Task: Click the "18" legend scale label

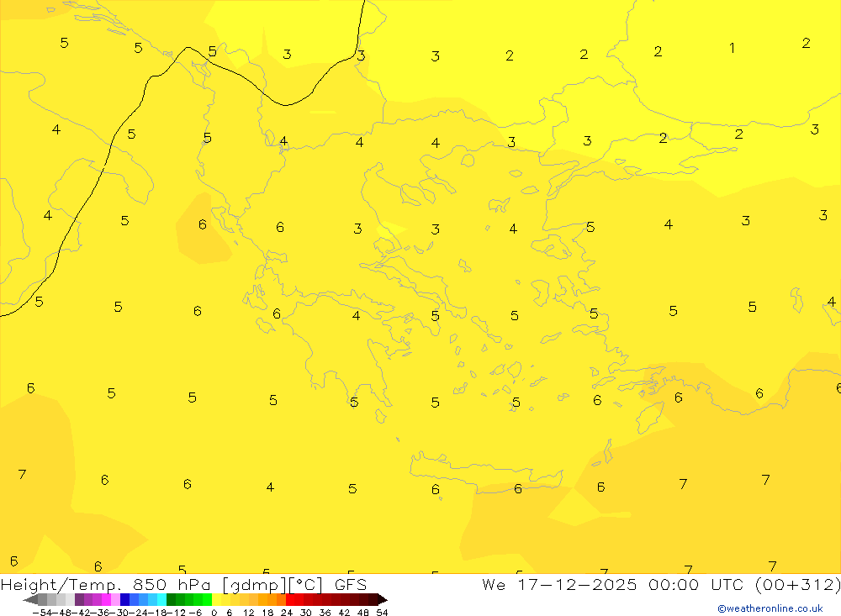Action: [267, 613]
